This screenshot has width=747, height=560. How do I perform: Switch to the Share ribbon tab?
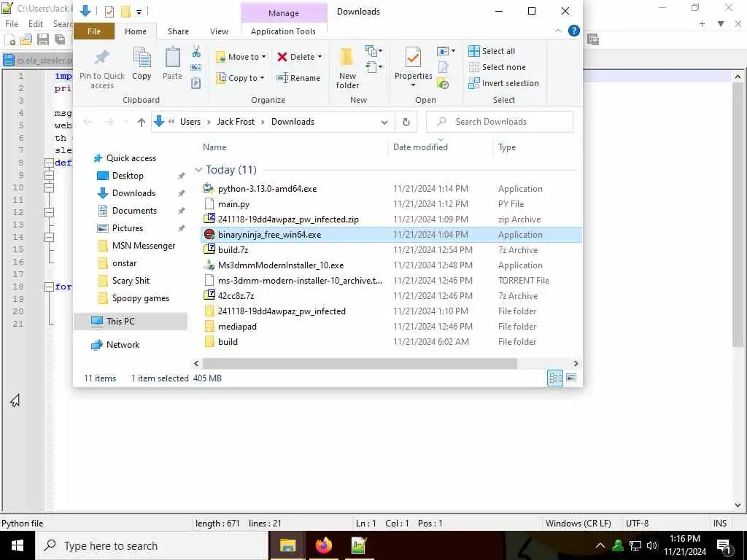click(x=178, y=31)
